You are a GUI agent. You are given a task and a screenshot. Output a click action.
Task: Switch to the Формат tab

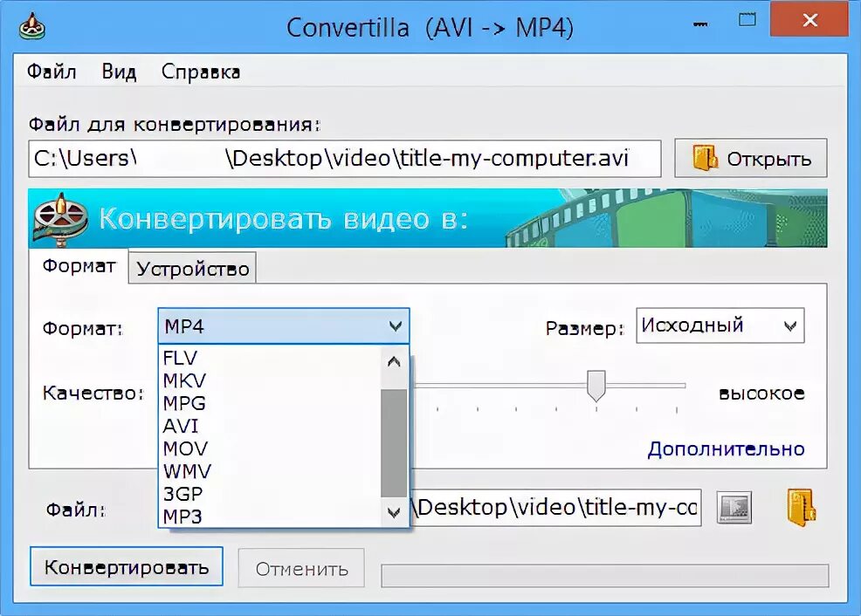pyautogui.click(x=79, y=266)
